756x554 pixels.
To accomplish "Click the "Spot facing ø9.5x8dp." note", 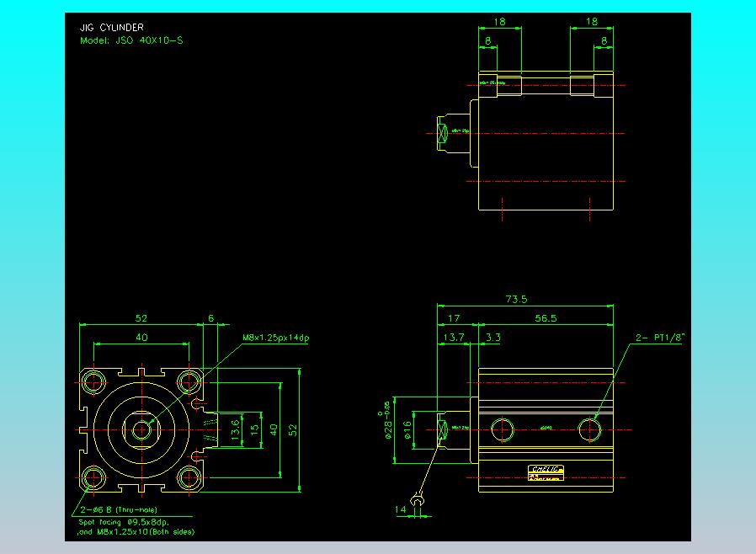I will click(x=124, y=522).
